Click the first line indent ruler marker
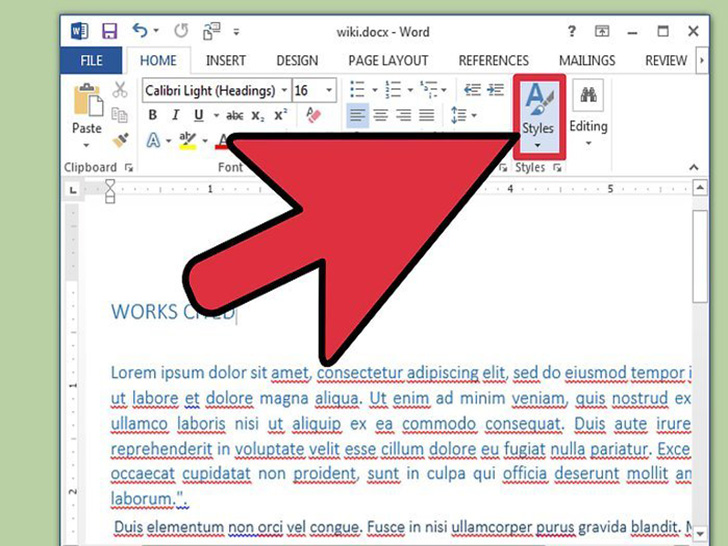 [110, 185]
